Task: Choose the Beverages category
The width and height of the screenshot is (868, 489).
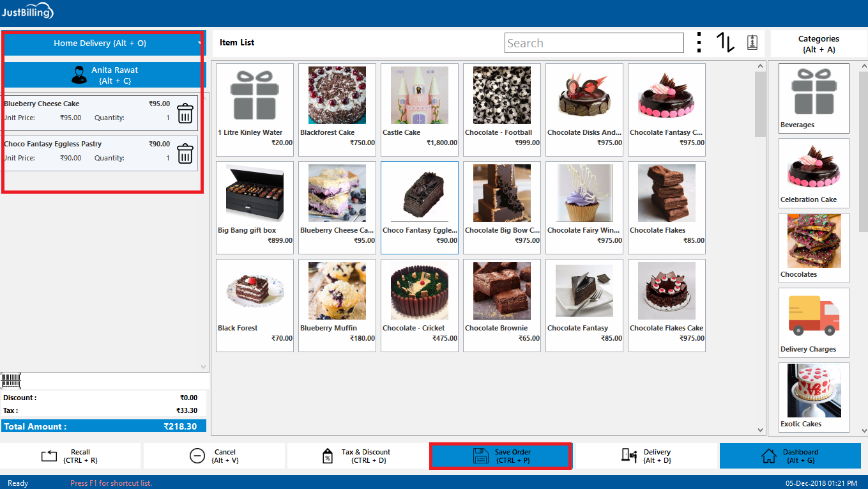Action: click(x=814, y=98)
